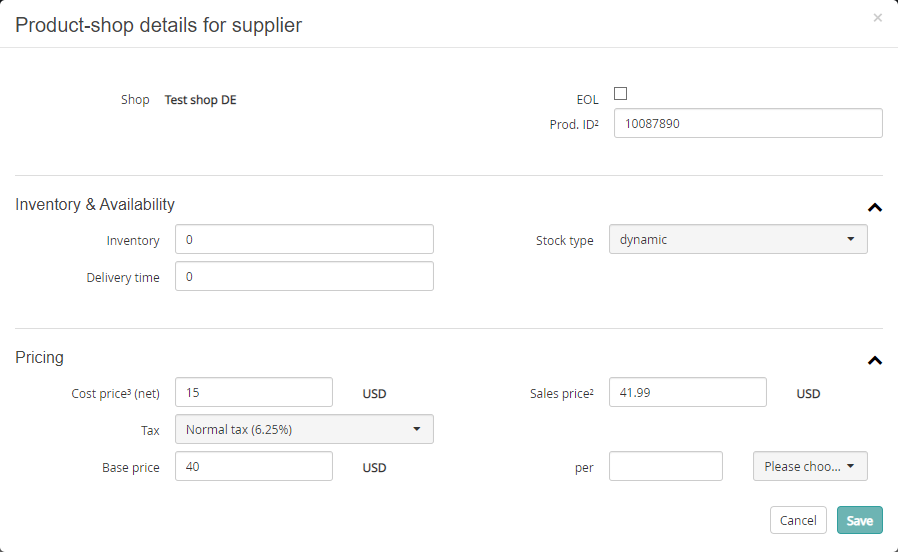
Task: Click the Sales price input field
Action: 688,392
